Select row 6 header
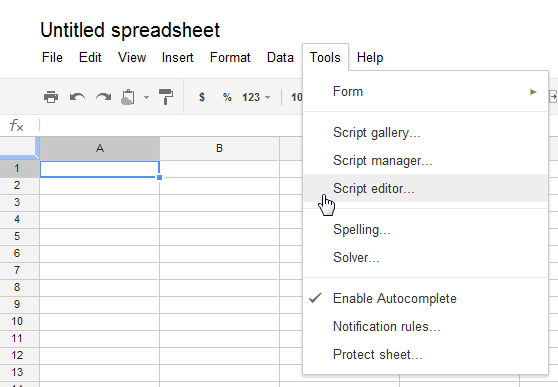 coord(19,253)
